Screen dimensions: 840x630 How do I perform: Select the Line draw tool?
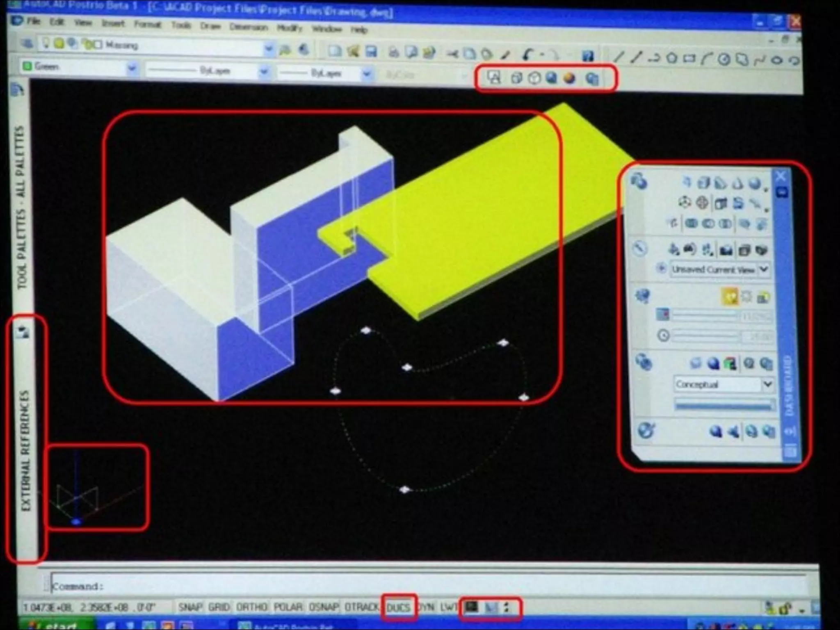[x=619, y=58]
